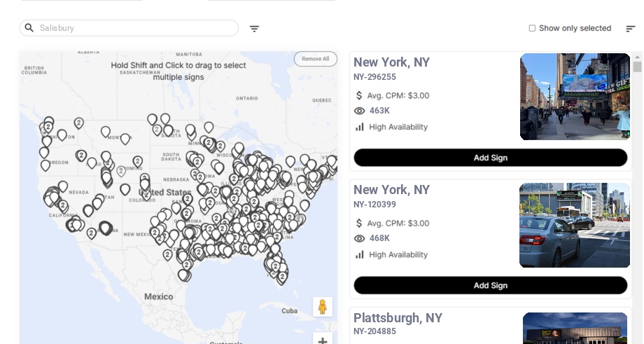Viewport: 644px width, 344px height.
Task: Click the eye icon next to 463K
Action: (359, 111)
